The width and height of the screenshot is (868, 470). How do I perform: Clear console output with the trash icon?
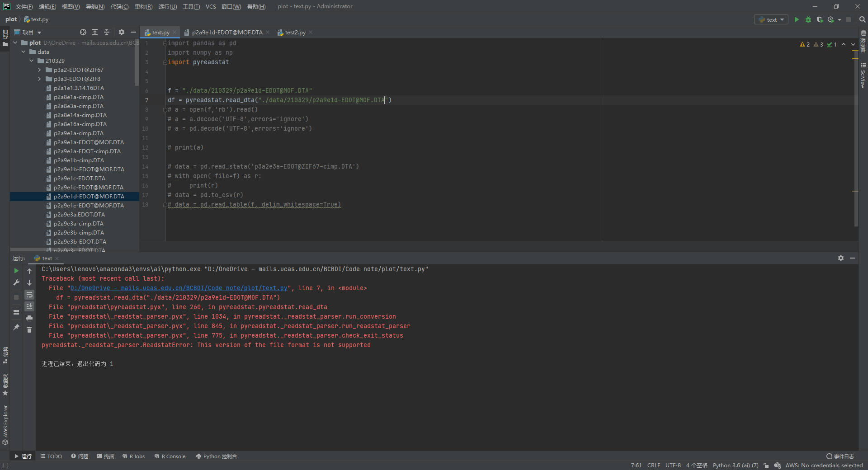tap(29, 330)
